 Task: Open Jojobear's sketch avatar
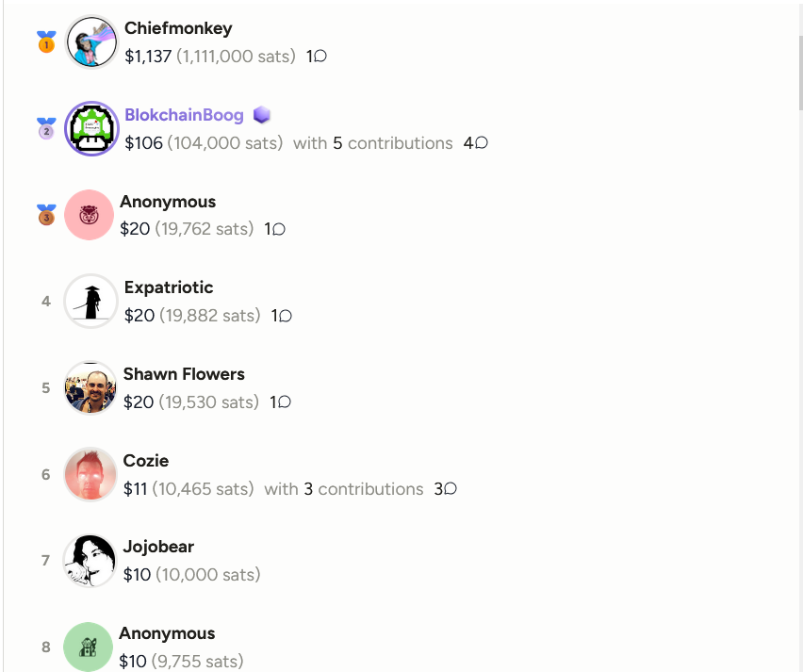tap(90, 561)
